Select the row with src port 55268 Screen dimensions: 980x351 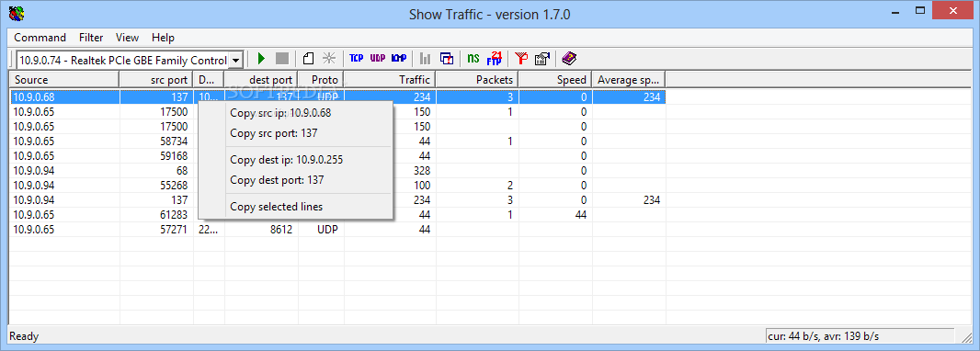[x=337, y=185]
